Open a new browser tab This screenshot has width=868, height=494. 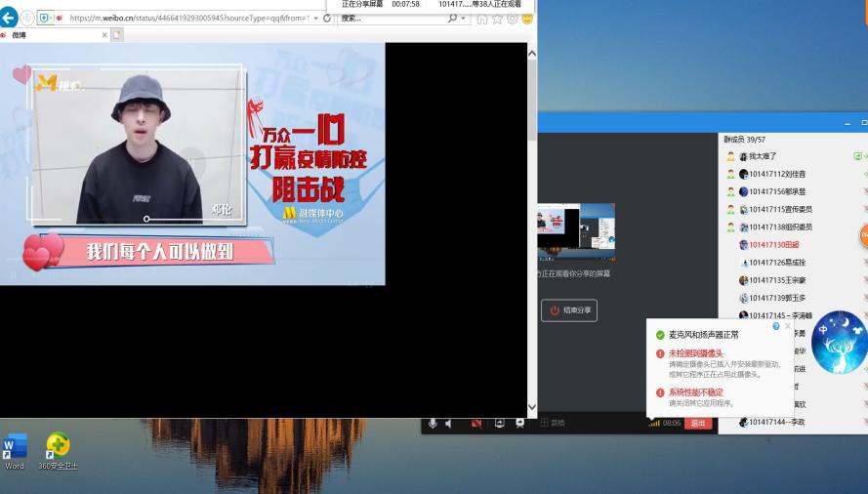coord(117,35)
